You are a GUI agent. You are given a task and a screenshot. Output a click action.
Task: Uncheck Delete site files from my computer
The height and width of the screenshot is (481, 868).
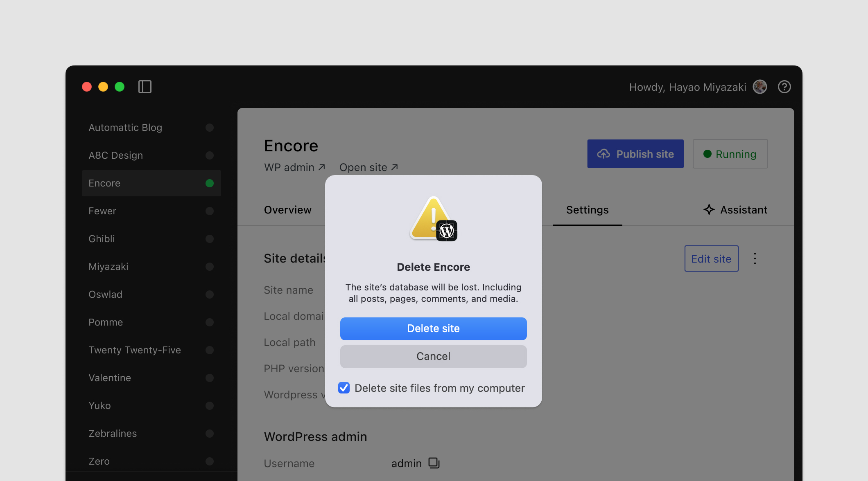click(344, 388)
